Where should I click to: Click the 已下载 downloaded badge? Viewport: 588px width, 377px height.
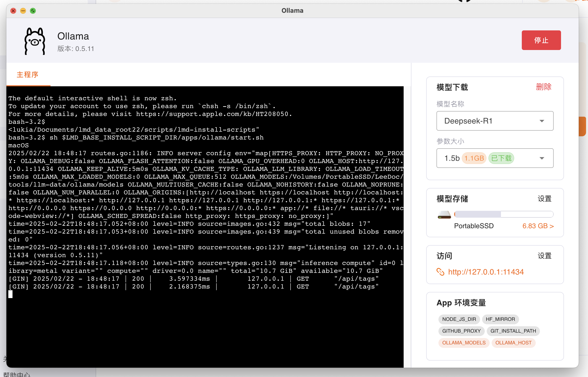[x=501, y=158]
